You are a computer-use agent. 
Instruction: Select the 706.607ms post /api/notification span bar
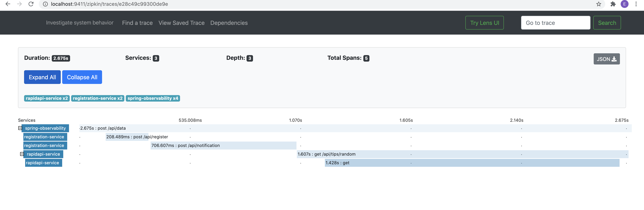tap(223, 145)
